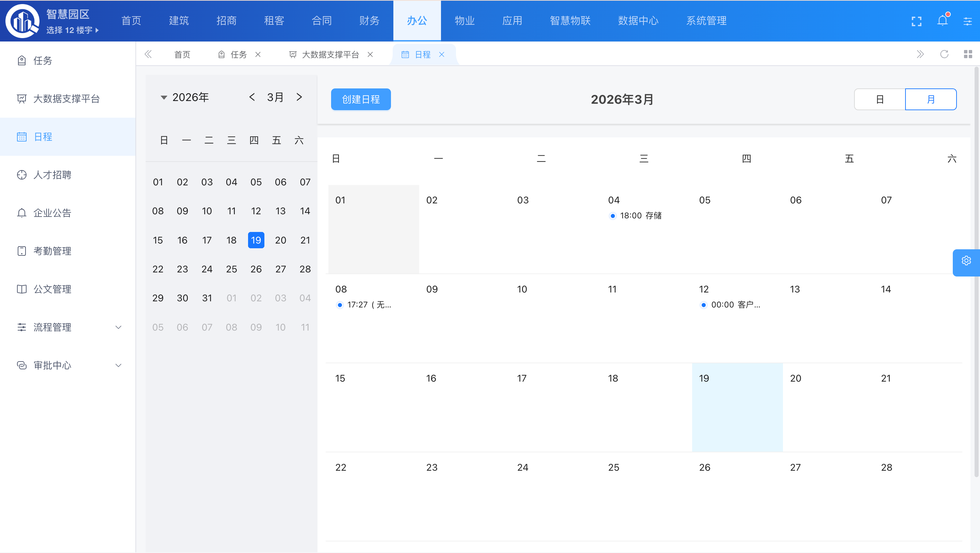Select date 20 in mini calendar

pos(280,240)
